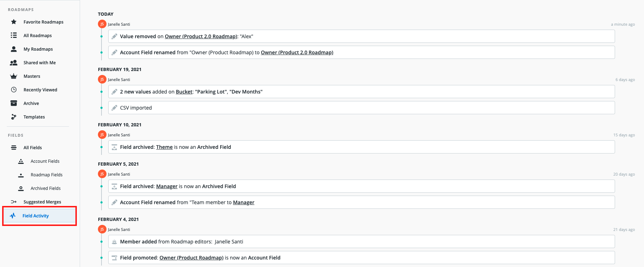
Task: Click the Manager link in renamed entry
Action: tap(244, 202)
